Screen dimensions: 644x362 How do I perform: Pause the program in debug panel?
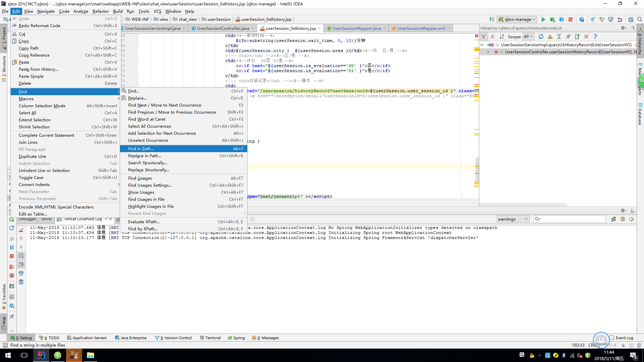pos(12,247)
